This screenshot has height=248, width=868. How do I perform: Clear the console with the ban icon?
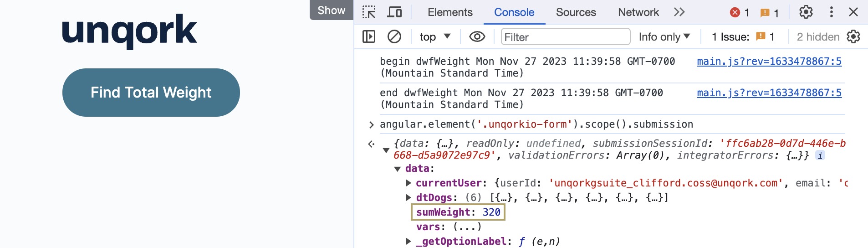click(394, 36)
